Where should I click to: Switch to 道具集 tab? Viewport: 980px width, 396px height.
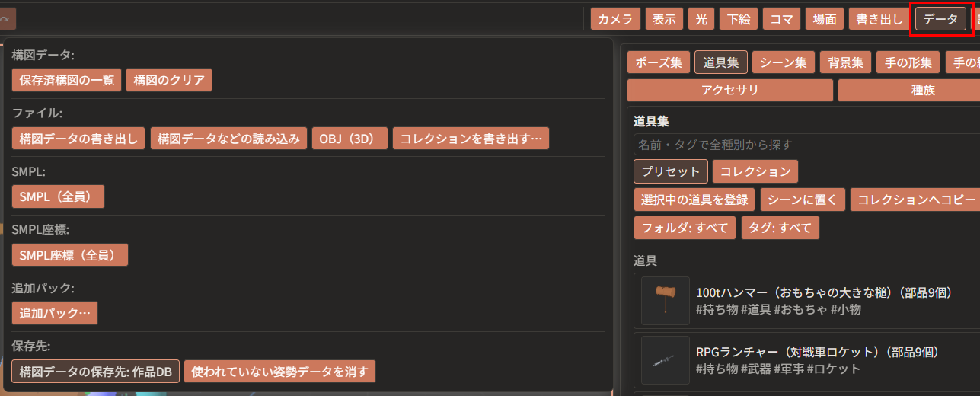point(721,62)
